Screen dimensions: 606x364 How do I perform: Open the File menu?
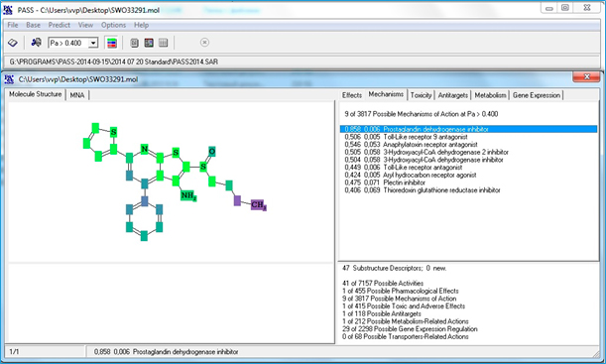coord(13,25)
